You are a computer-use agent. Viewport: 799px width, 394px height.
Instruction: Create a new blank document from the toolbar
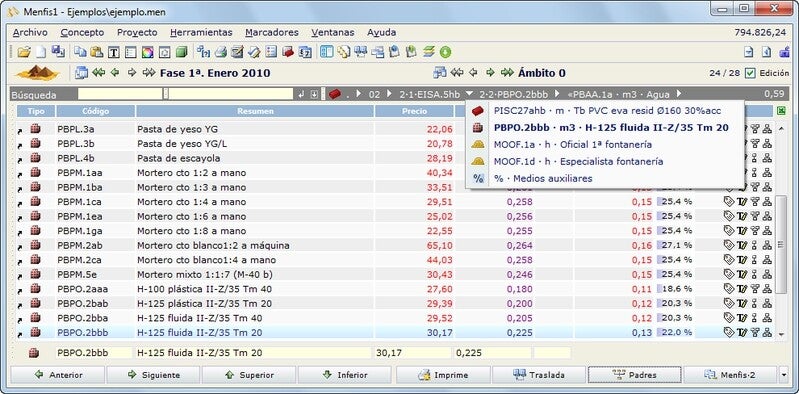click(x=40, y=51)
